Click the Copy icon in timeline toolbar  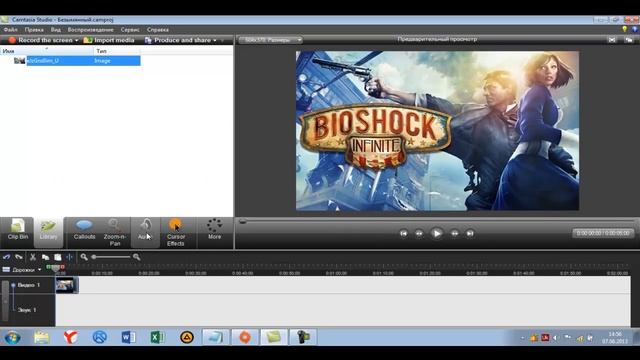45,257
